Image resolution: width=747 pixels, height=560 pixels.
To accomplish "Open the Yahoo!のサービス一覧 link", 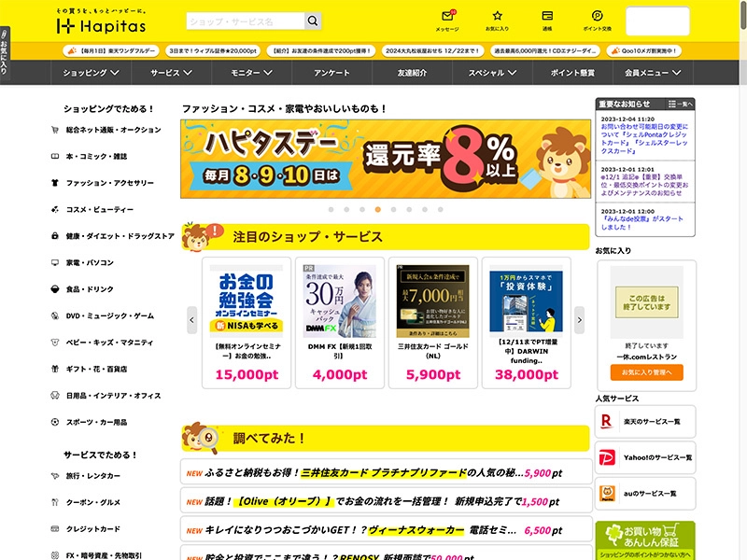I will [x=645, y=457].
